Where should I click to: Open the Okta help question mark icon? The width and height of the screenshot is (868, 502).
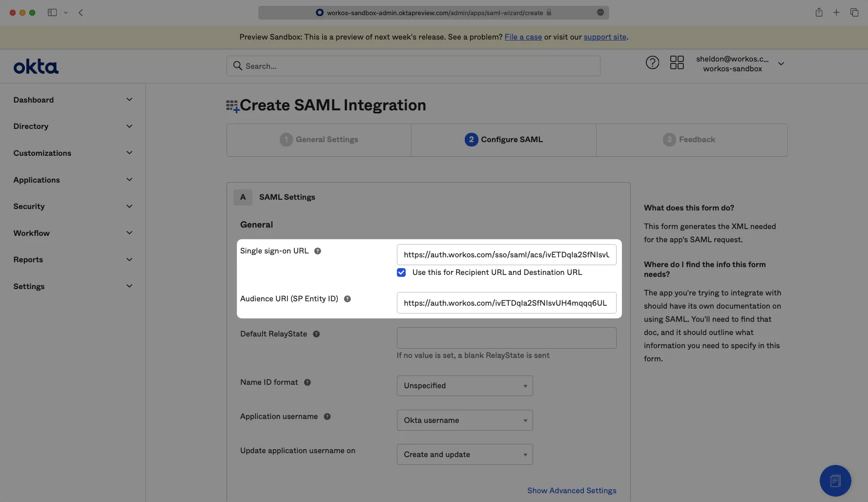pyautogui.click(x=653, y=63)
